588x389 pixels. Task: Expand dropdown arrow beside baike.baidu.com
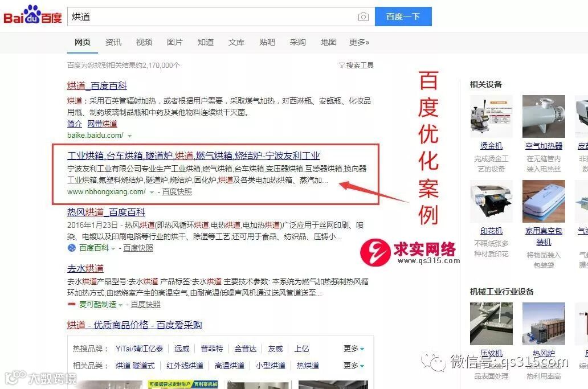point(130,136)
